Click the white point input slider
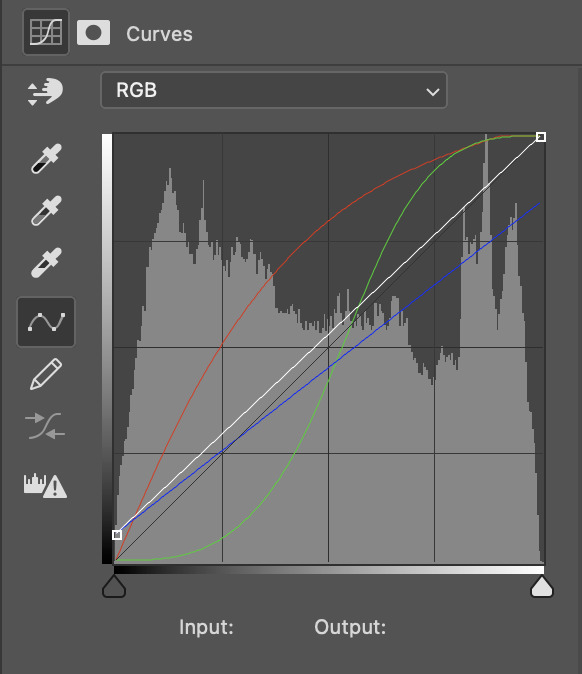Screen dimensions: 582x674 coord(542,587)
